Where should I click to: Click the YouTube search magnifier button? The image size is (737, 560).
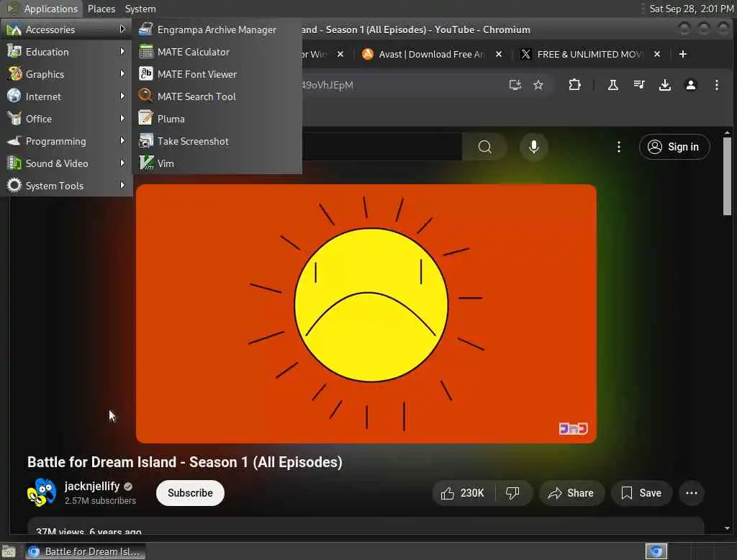coord(484,147)
